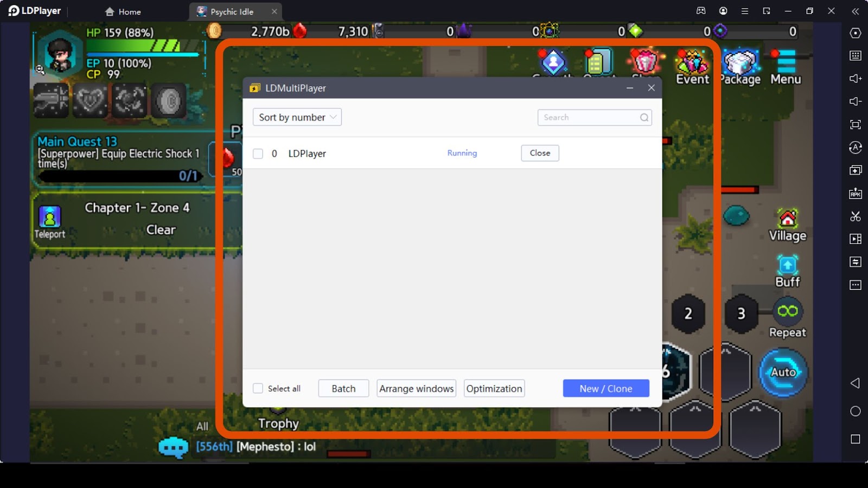The image size is (868, 488).
Task: Open the Event icon in the game
Action: pos(692,67)
